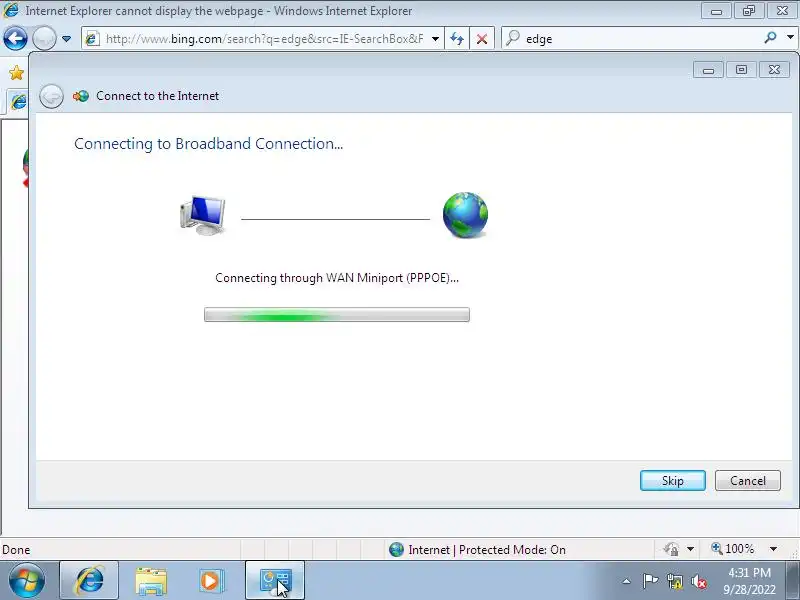Click the Internet Explorer taskbar icon
The height and width of the screenshot is (600, 800).
(89, 581)
